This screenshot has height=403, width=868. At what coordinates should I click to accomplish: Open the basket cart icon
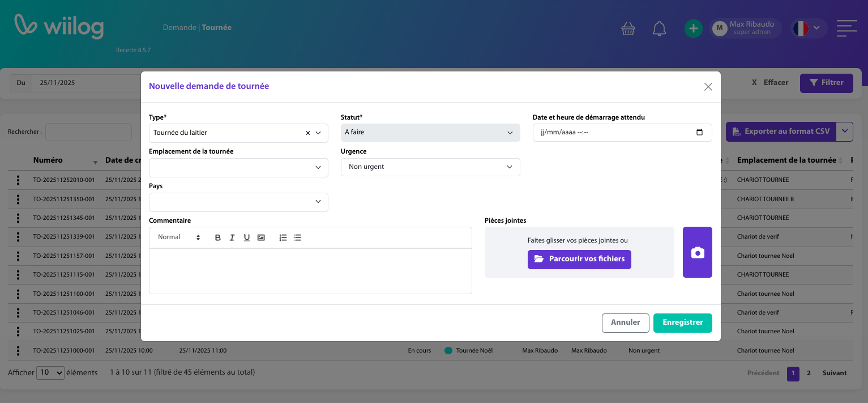click(x=628, y=28)
